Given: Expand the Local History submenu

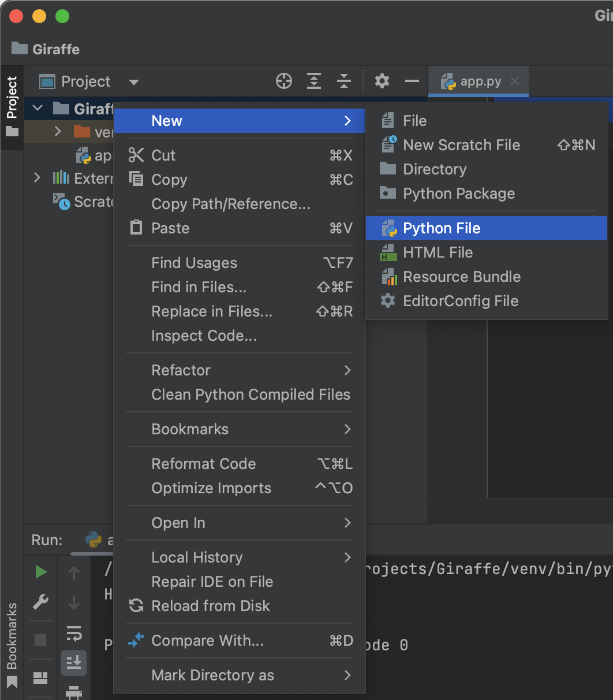Looking at the screenshot, I should [240, 557].
